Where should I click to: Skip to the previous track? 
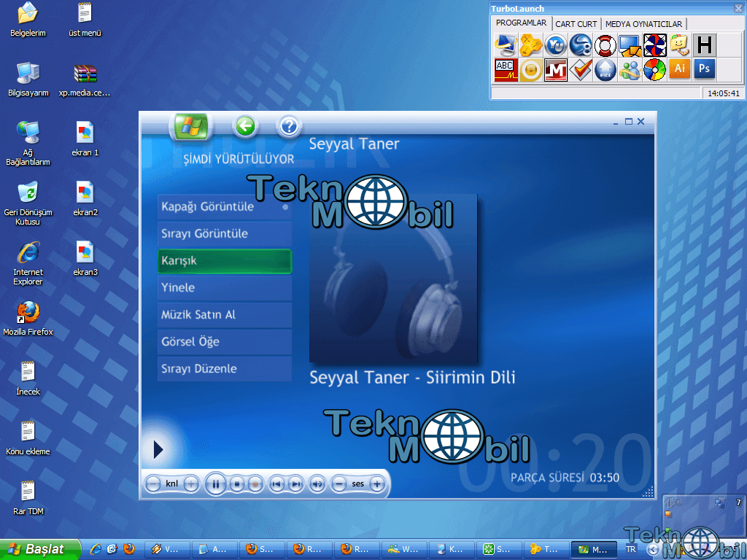(276, 484)
